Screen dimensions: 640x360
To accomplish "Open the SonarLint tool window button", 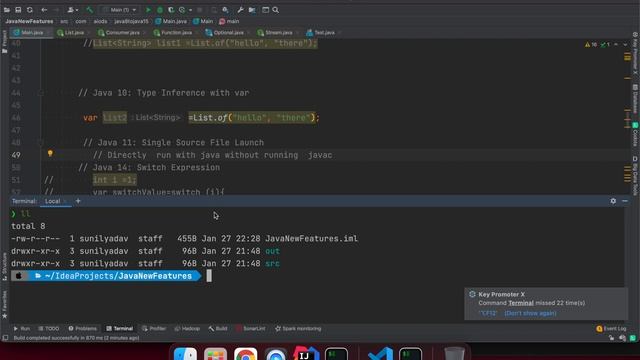I will [251, 329].
